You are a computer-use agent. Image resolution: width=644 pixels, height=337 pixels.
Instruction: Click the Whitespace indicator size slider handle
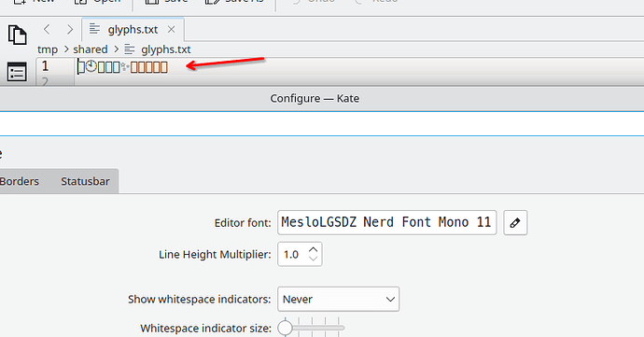285,328
